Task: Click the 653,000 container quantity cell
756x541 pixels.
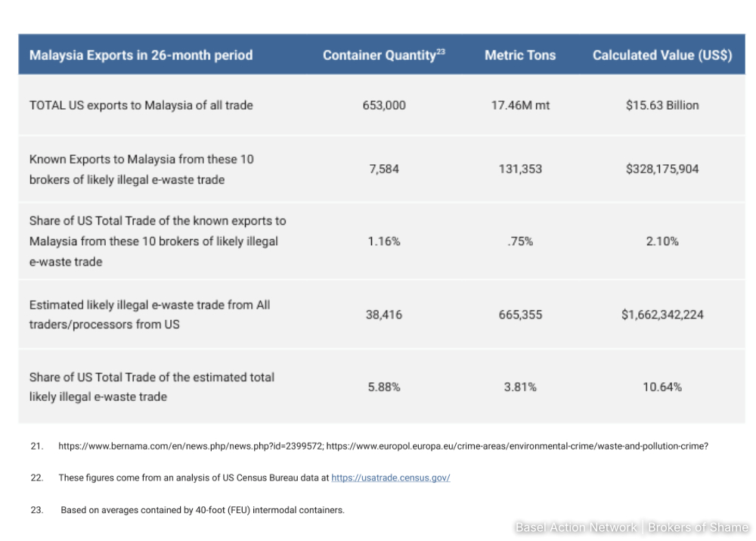Action: tap(384, 105)
